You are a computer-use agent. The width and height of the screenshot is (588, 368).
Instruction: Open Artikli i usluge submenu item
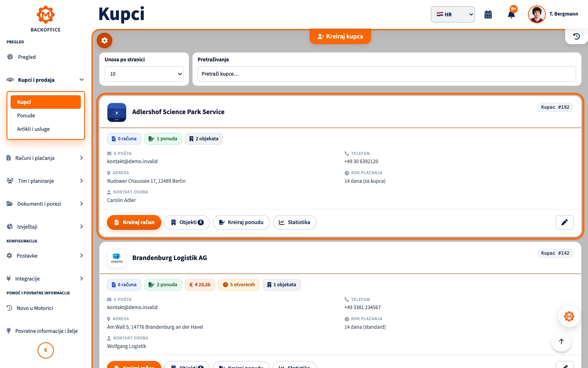45,129
